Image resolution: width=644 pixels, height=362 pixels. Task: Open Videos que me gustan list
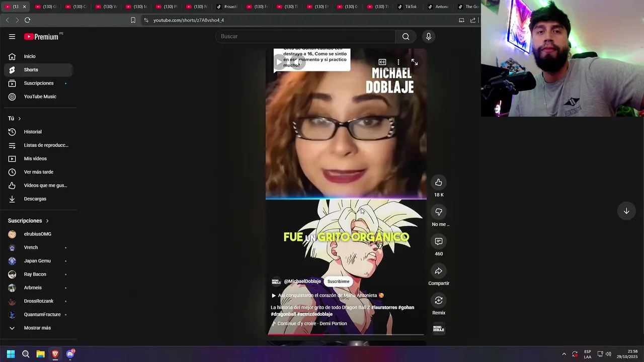[x=38, y=186]
